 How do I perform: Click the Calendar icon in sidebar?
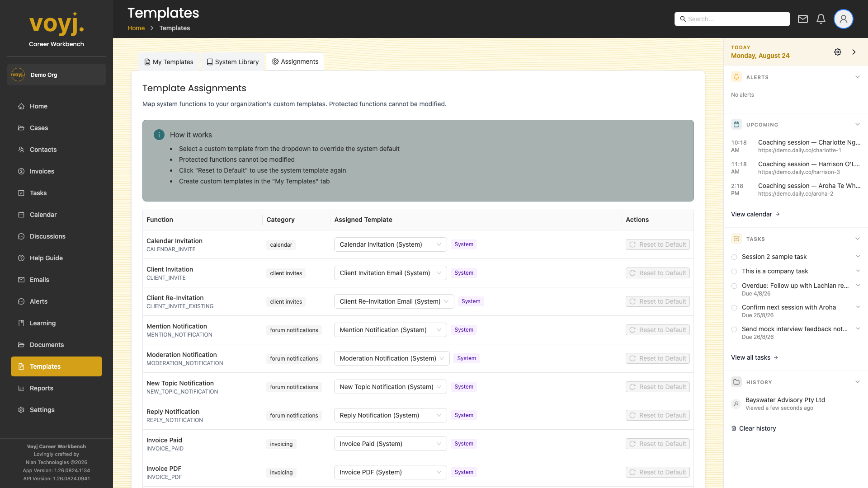tap(21, 215)
